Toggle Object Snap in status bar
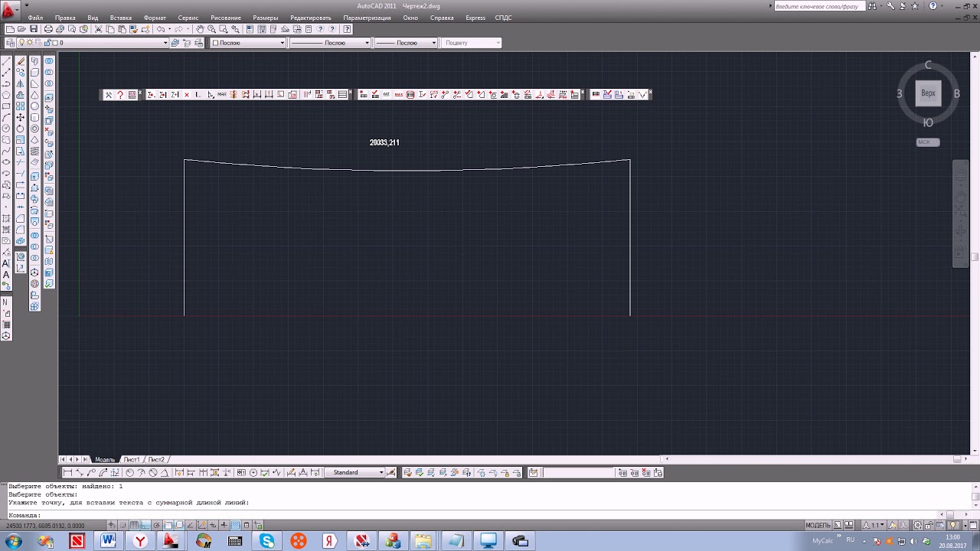The width and height of the screenshot is (980, 551). pos(168,526)
